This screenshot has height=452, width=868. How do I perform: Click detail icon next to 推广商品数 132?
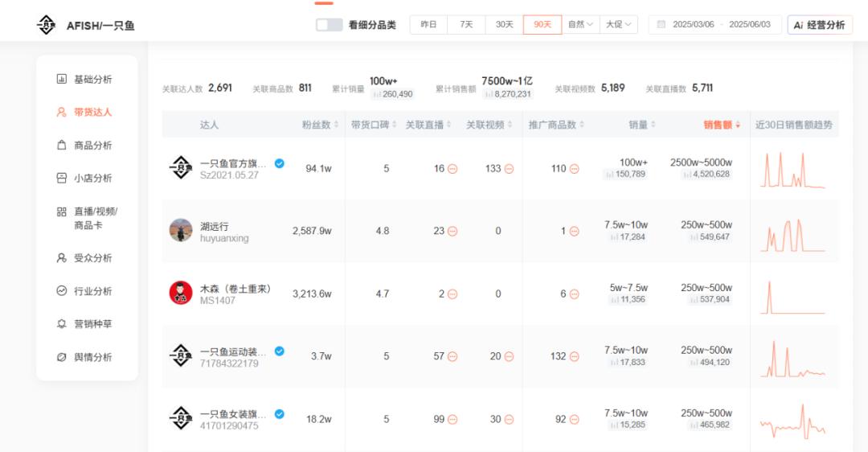click(x=574, y=357)
